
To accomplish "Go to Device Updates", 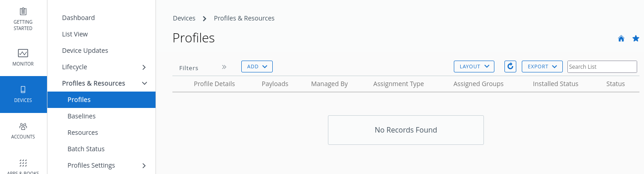I will coord(85,51).
